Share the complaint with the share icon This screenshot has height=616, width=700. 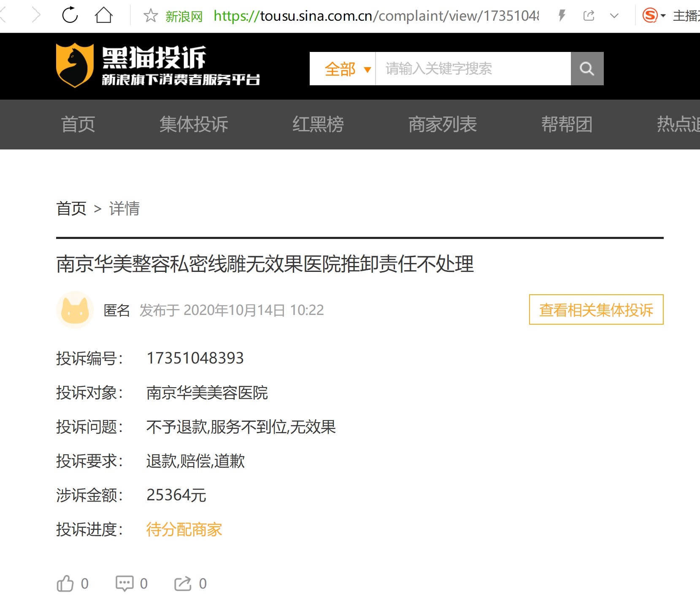(183, 583)
